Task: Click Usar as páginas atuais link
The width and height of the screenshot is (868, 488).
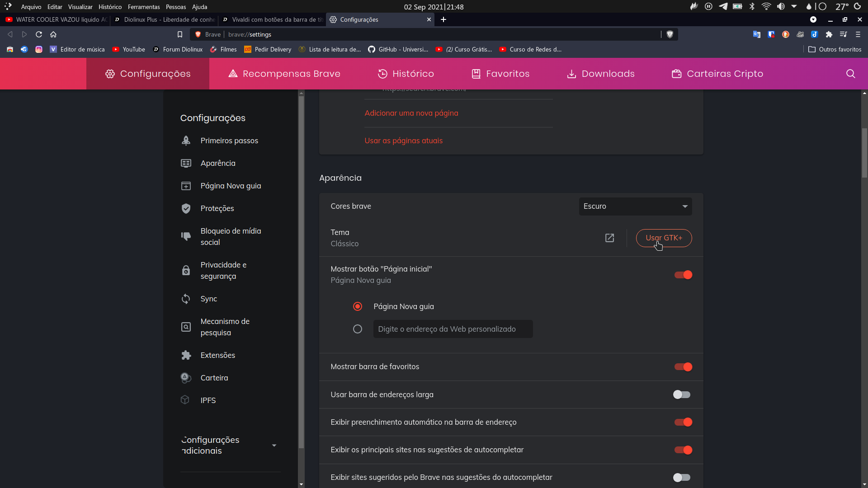Action: click(403, 141)
